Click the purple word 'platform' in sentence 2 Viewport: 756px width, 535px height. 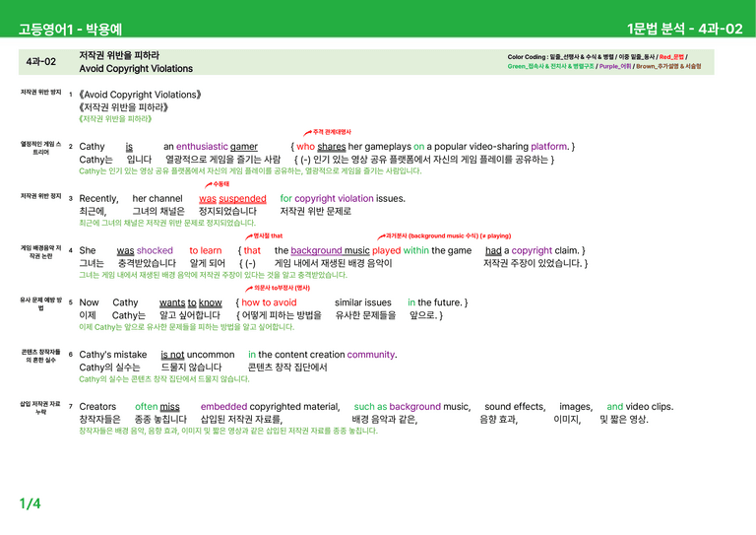pos(549,146)
